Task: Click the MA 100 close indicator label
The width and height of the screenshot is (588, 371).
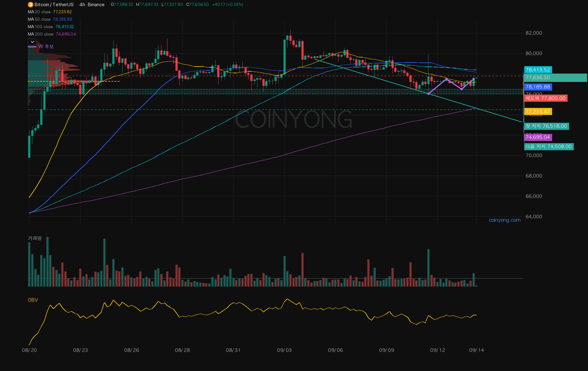Action: pyautogui.click(x=40, y=27)
